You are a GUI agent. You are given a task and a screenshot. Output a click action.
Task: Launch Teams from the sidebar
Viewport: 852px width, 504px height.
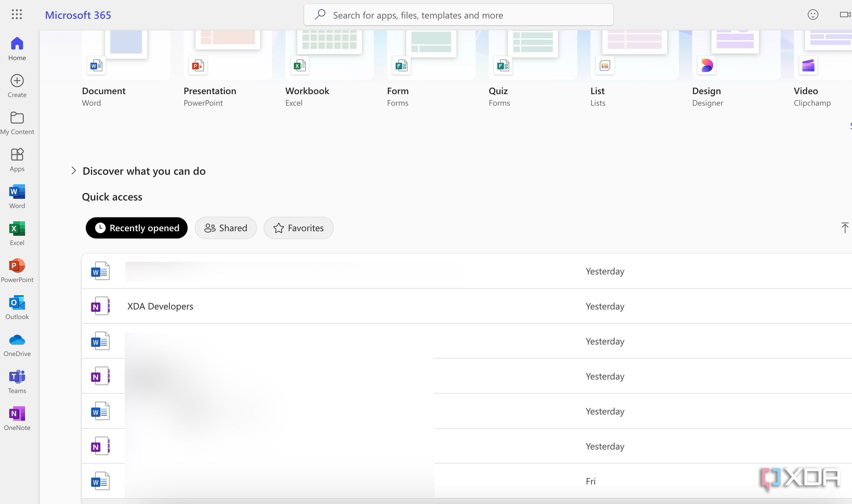point(17,381)
